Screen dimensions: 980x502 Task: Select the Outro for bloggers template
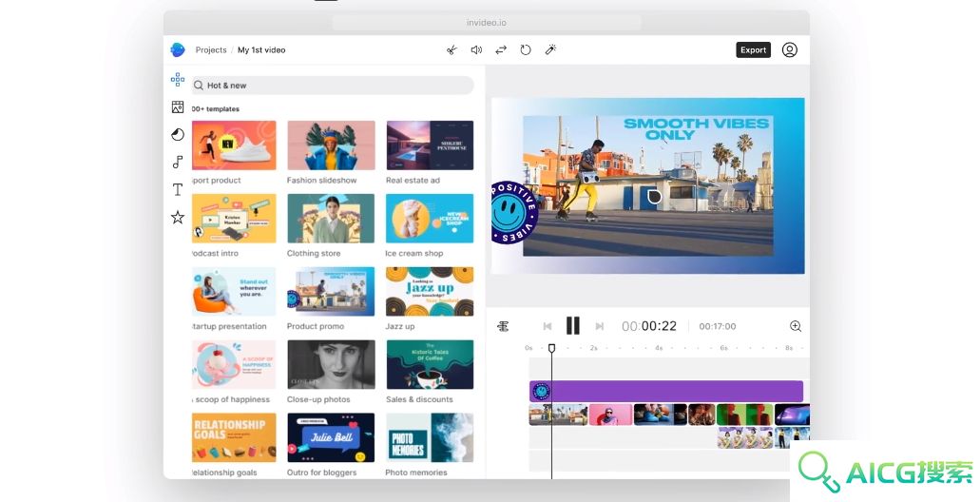point(331,437)
